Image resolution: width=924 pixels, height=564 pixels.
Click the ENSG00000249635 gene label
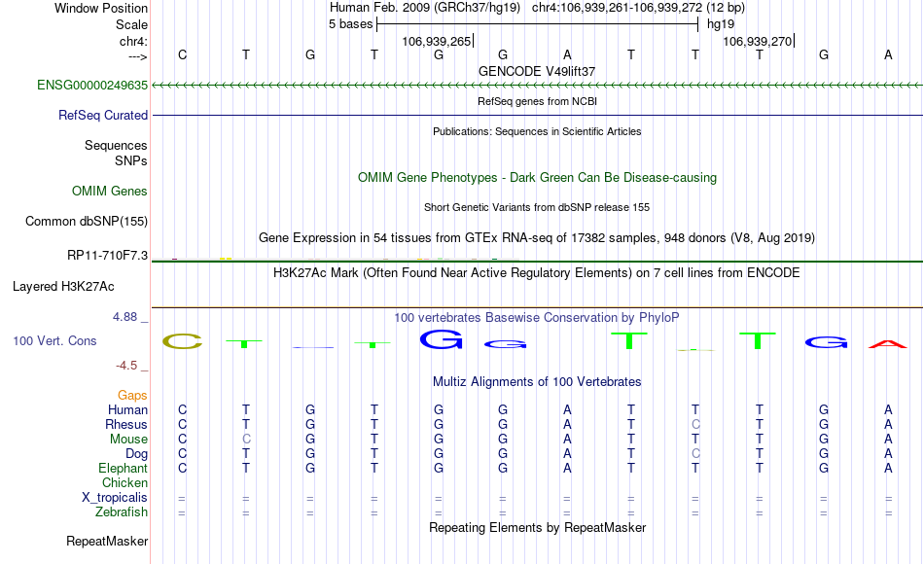tap(92, 85)
